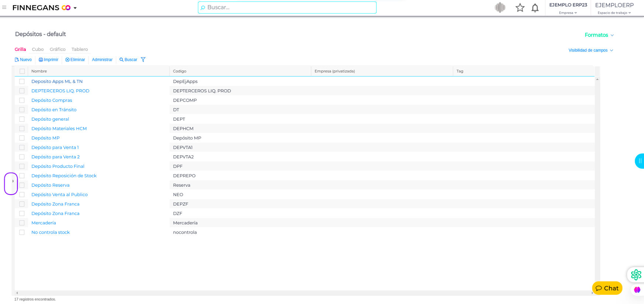Focus the Buscar search field
Image resolution: width=644 pixels, height=304 pixels.
coord(287,7)
